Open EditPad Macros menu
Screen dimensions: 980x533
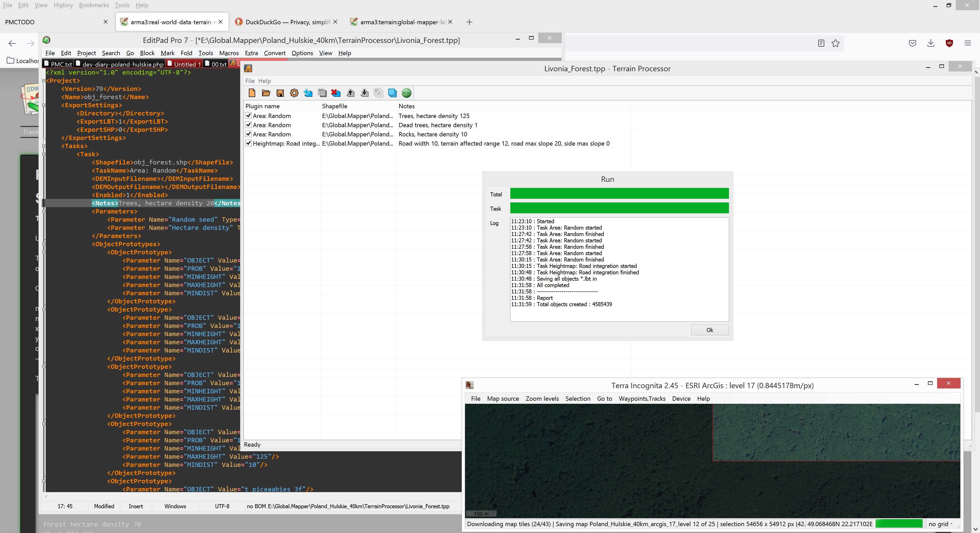229,53
